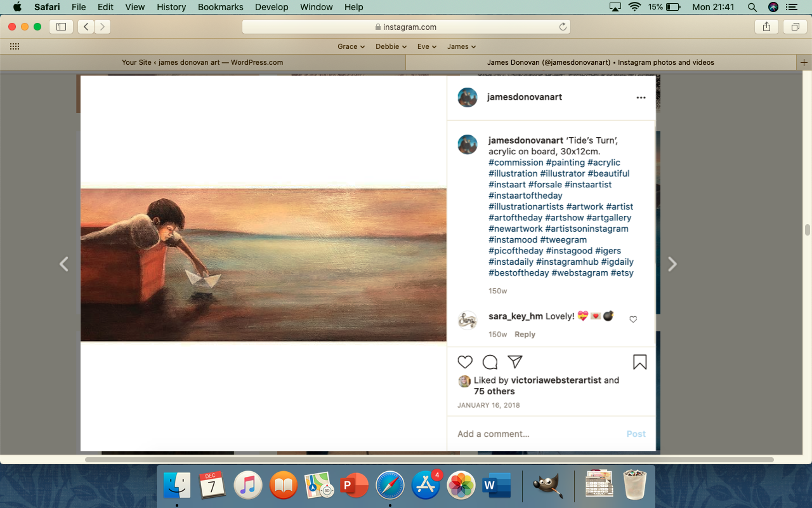Click Safari's Share toolbar button
812x508 pixels.
pyautogui.click(x=766, y=27)
